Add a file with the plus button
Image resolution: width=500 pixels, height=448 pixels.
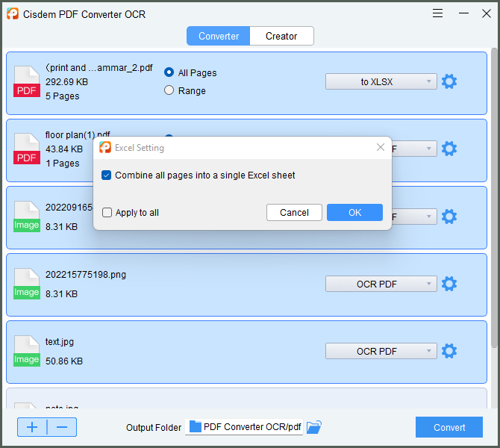[x=32, y=427]
